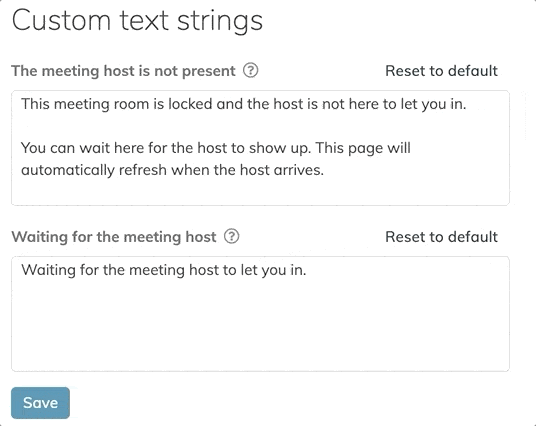Viewport: 536px width, 426px height.
Task: Open help for 'The meeting host is not present'
Action: [251, 71]
